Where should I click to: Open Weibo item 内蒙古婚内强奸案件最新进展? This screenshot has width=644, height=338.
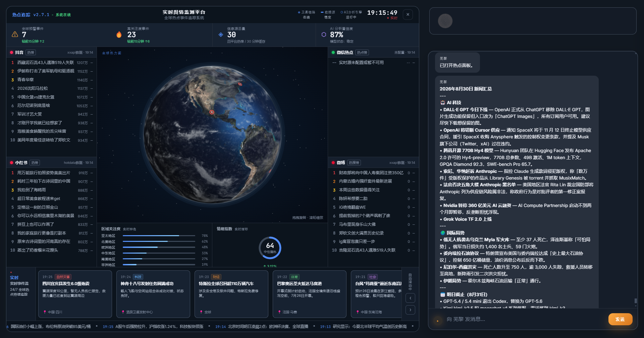click(x=373, y=181)
